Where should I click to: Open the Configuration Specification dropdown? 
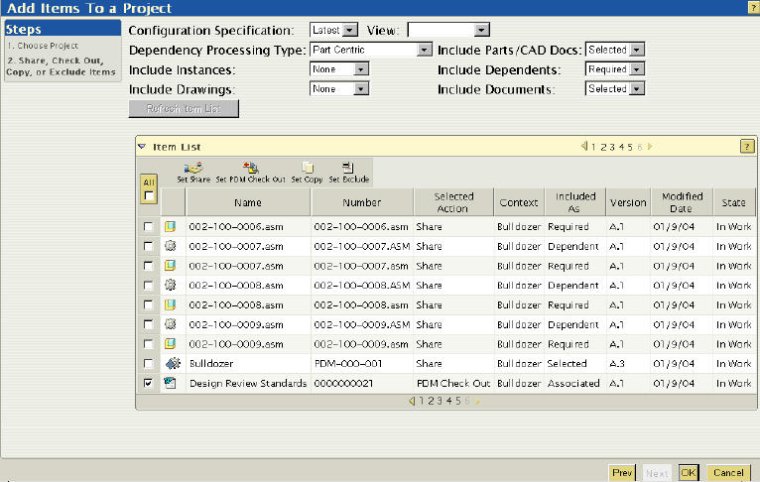pyautogui.click(x=333, y=30)
